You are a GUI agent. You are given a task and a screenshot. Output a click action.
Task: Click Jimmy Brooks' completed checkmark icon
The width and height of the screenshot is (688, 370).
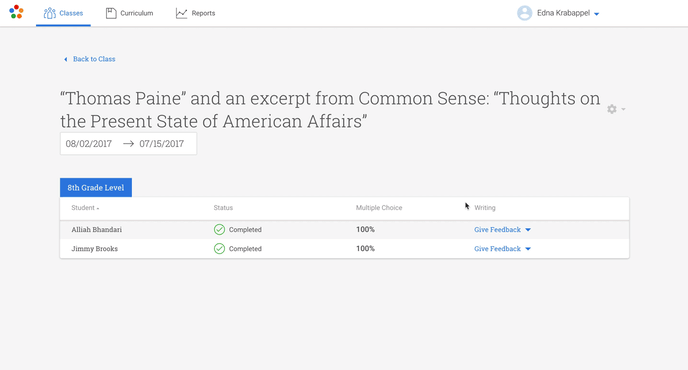point(219,249)
